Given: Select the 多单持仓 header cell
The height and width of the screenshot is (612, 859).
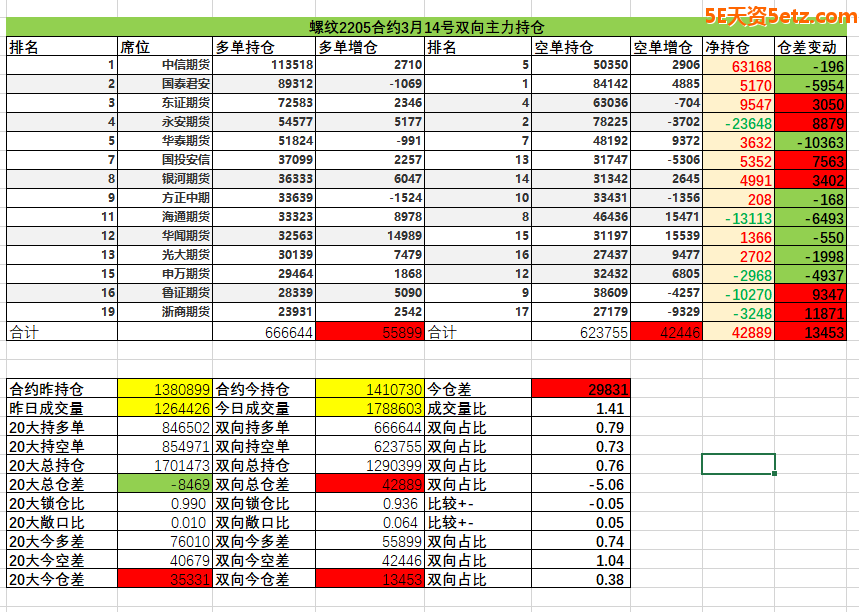Looking at the screenshot, I should (x=264, y=46).
